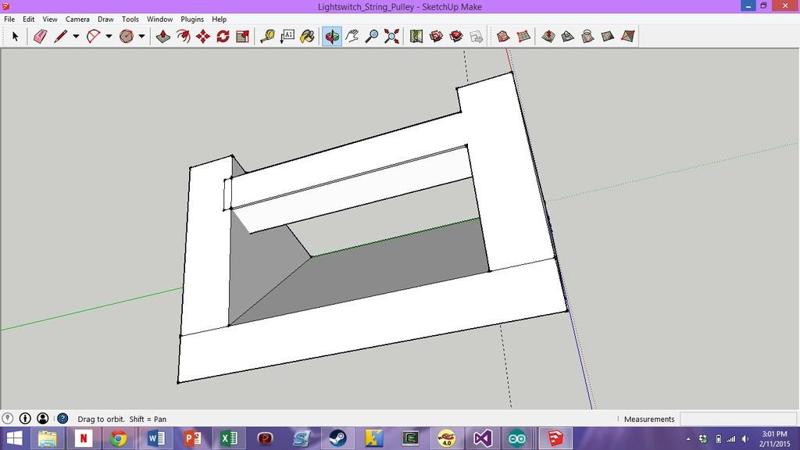Select the Arc tool
The image size is (800, 450).
tap(93, 36)
